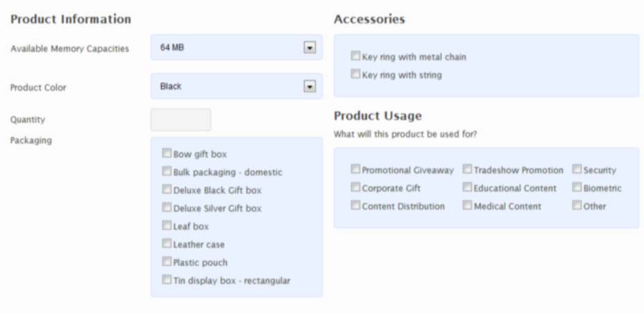The image size is (644, 314).
Task: Select Deluxe Black Gift box checkbox
Action: tap(167, 190)
